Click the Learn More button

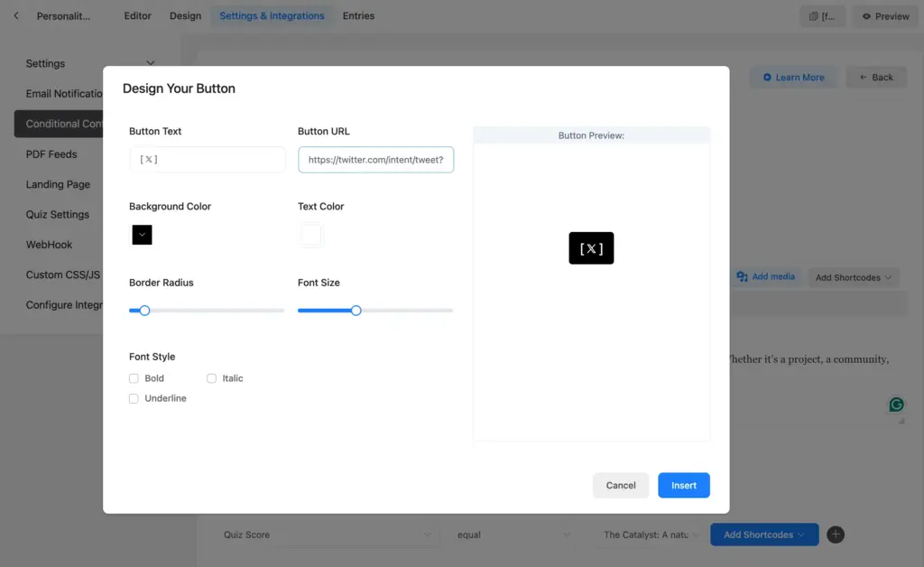point(793,78)
